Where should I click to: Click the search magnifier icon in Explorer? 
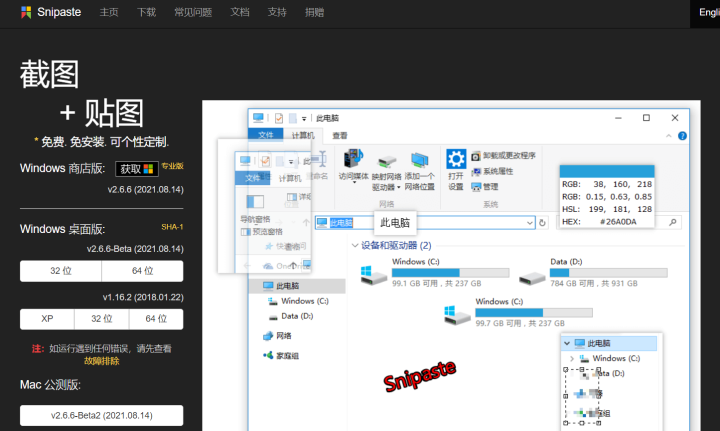click(x=673, y=222)
